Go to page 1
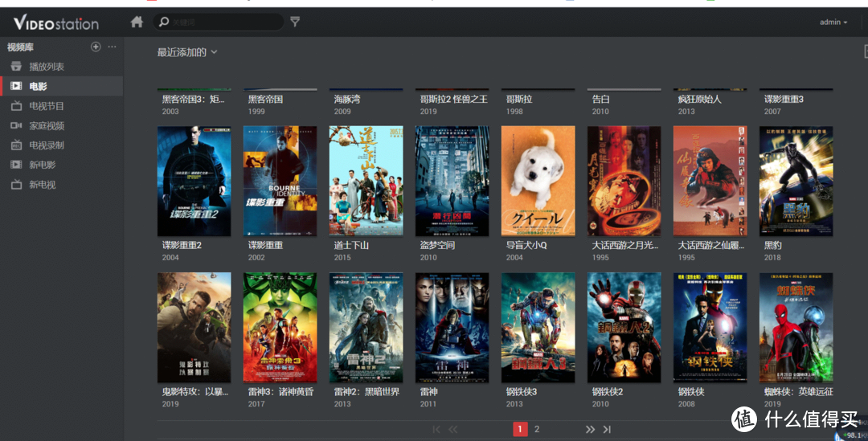Viewport: 868px width, 441px height. pyautogui.click(x=520, y=429)
